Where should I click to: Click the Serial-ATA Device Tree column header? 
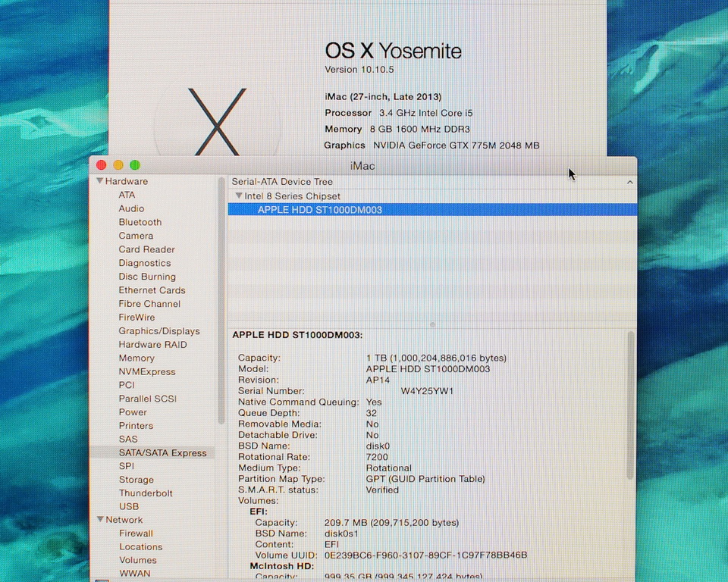point(432,182)
